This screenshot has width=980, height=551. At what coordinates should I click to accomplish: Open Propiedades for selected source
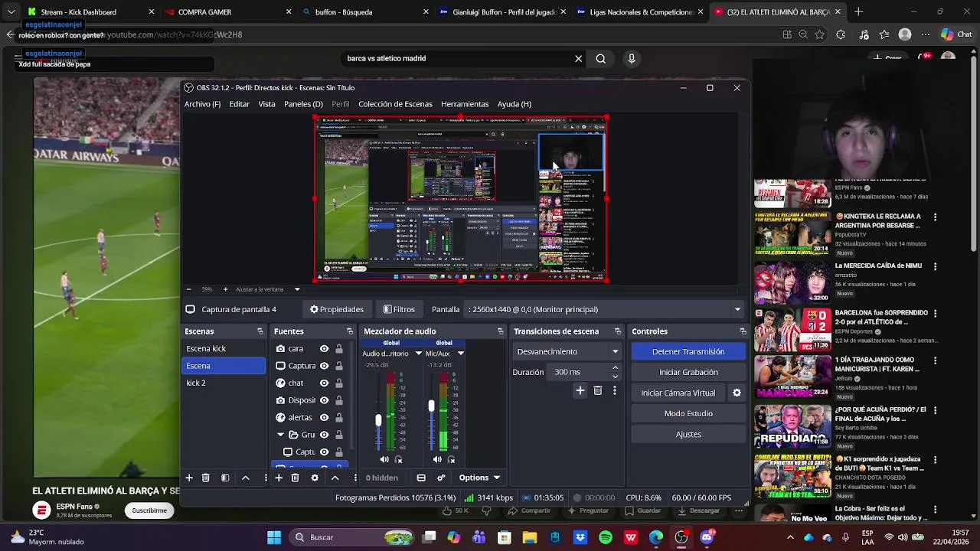coord(337,309)
